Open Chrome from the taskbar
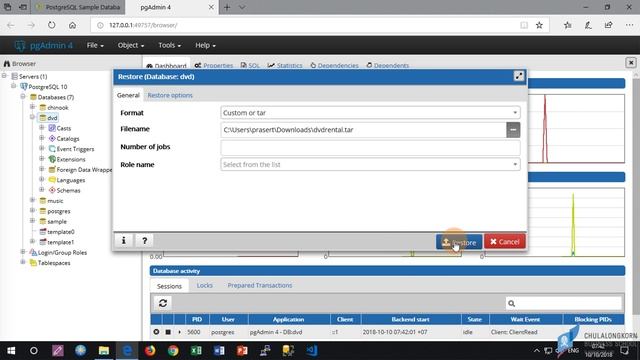 (173, 351)
